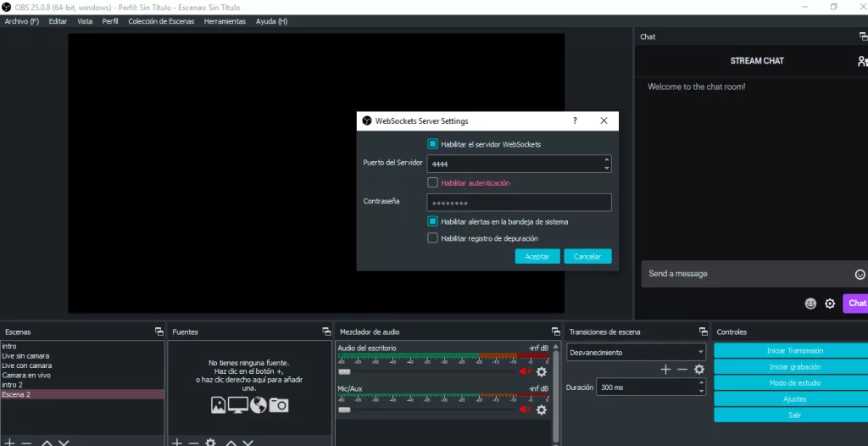Unmute Audio del escritorio speaker icon

(x=525, y=371)
